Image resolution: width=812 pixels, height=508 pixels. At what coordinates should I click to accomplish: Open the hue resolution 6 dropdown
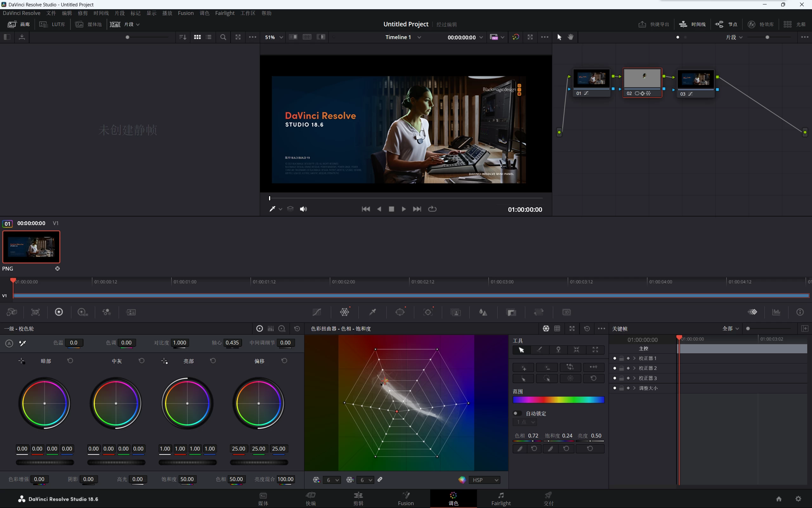coord(331,480)
